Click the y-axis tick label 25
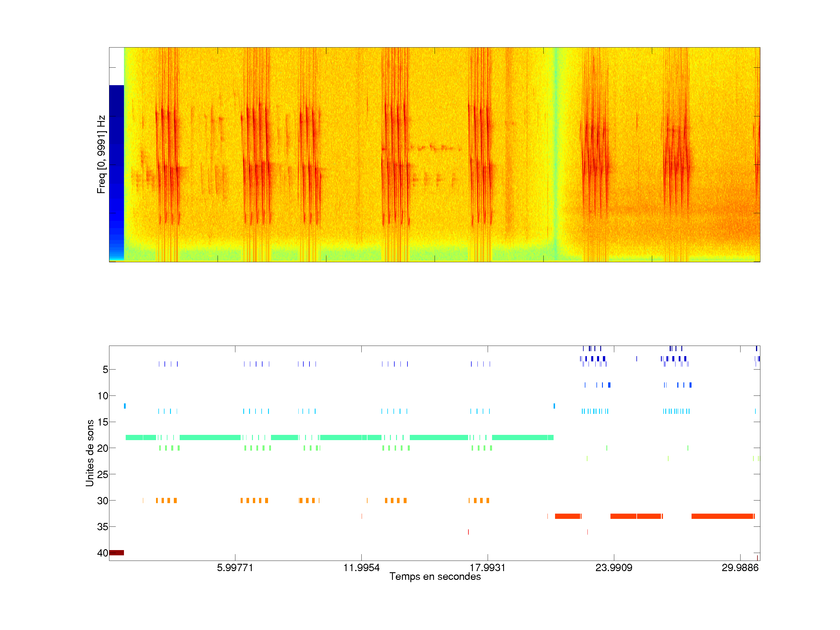Screen dimensions: 840x630 103,474
